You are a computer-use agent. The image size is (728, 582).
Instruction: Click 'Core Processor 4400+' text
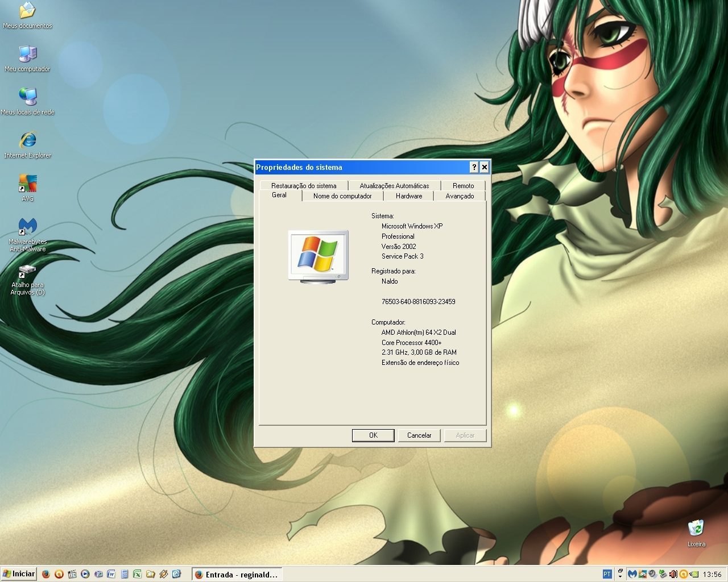(x=411, y=343)
